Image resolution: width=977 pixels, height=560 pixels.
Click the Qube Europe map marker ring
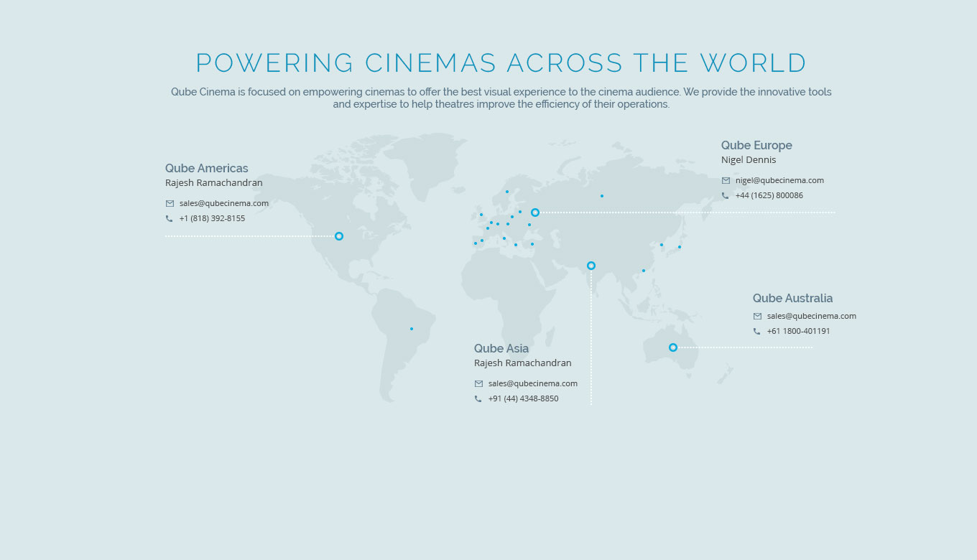coord(535,213)
